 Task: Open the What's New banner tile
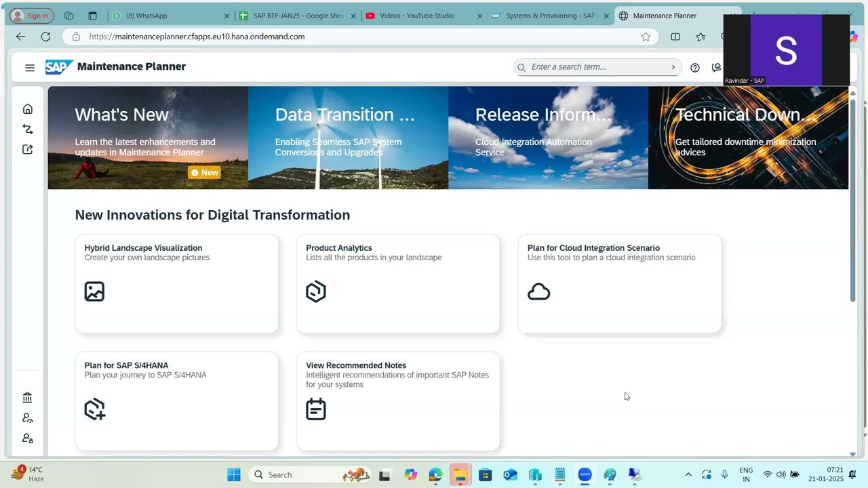point(148,138)
